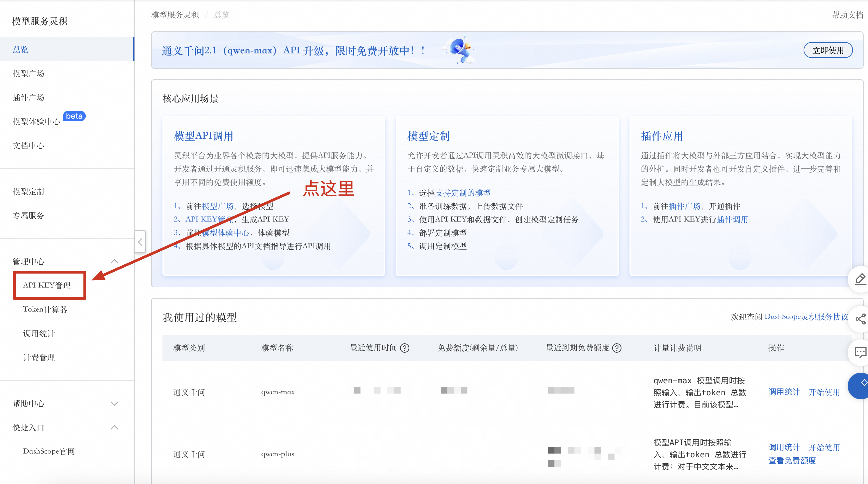Click the share floating icon
Screen dimensions: 868x484
[860, 319]
